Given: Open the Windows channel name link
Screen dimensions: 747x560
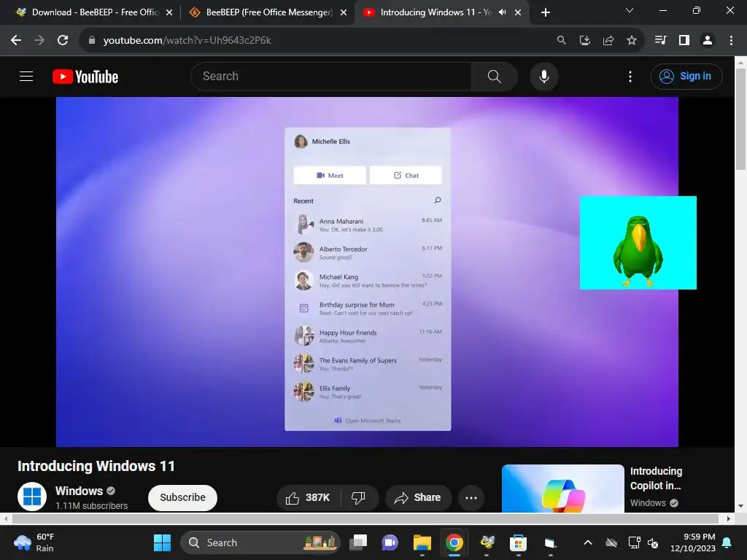Looking at the screenshot, I should [x=79, y=491].
